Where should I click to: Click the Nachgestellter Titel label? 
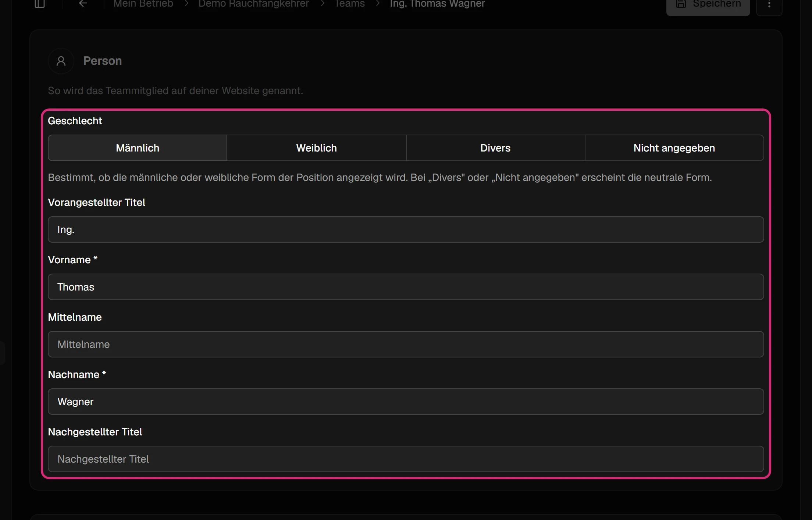pyautogui.click(x=95, y=432)
